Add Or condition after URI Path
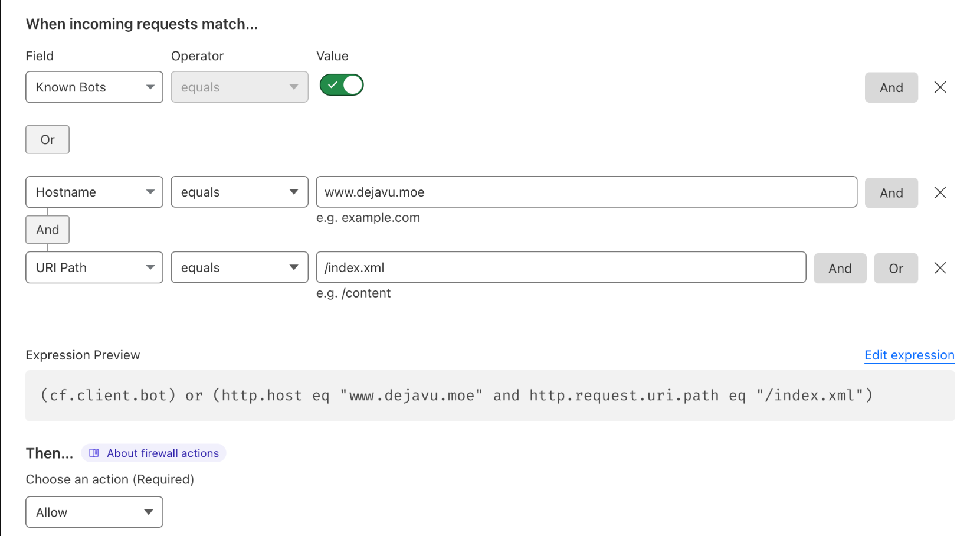This screenshot has width=980, height=536. pyautogui.click(x=896, y=269)
